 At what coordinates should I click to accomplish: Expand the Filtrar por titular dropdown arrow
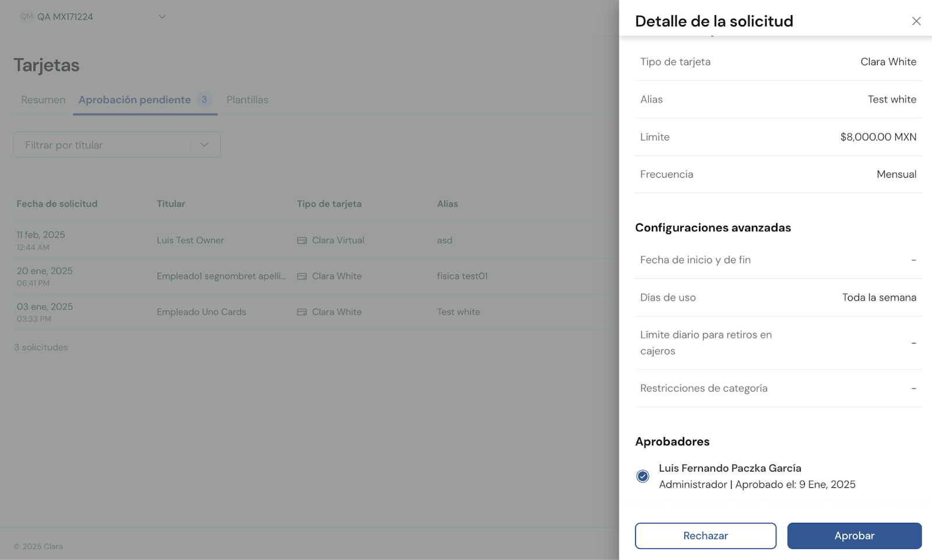tap(204, 144)
